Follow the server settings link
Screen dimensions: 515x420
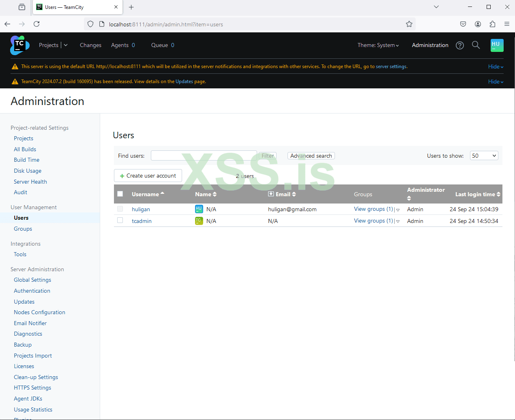coord(391,67)
